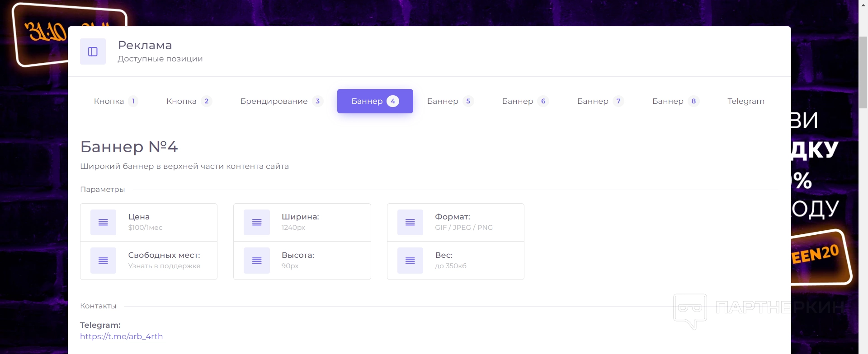Click the Параметры section label

103,190
